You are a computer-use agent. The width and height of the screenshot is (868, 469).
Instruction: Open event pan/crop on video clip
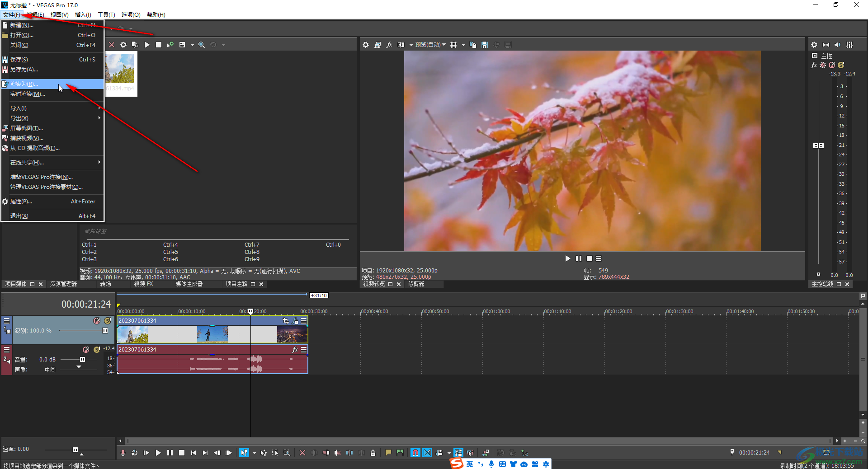point(285,321)
